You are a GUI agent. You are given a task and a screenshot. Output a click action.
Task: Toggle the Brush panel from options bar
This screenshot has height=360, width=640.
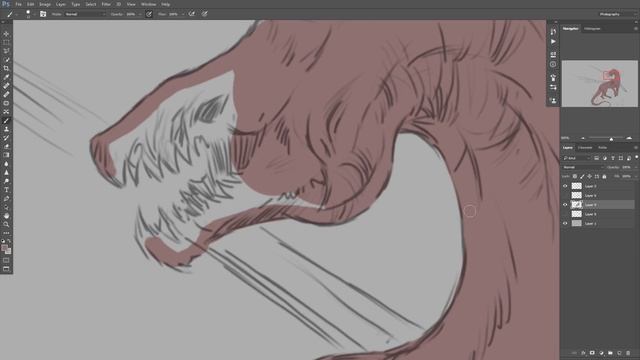click(x=43, y=14)
